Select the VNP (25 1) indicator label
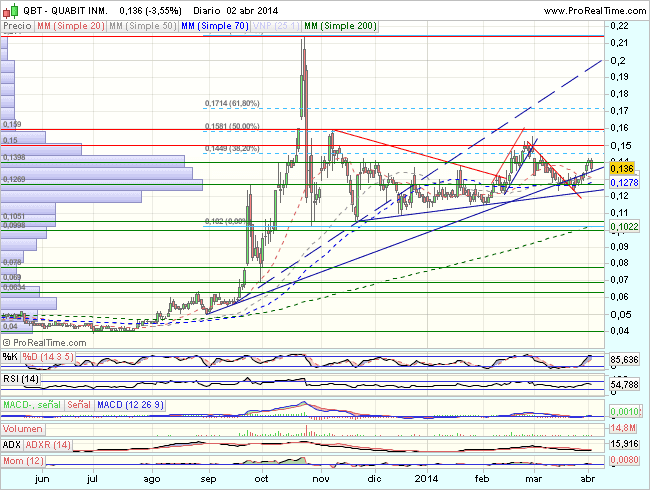The image size is (650, 490). (x=276, y=26)
